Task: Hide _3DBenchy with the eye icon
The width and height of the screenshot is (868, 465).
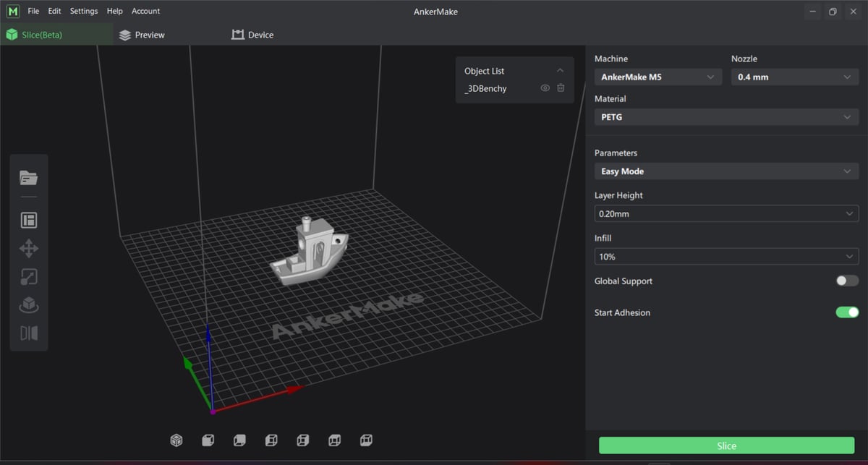Action: point(545,88)
